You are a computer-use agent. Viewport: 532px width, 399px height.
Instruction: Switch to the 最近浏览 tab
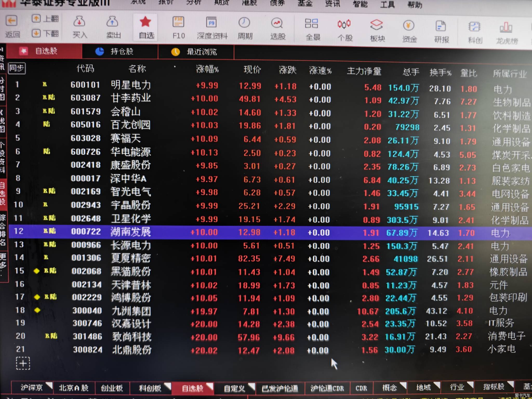[196, 52]
